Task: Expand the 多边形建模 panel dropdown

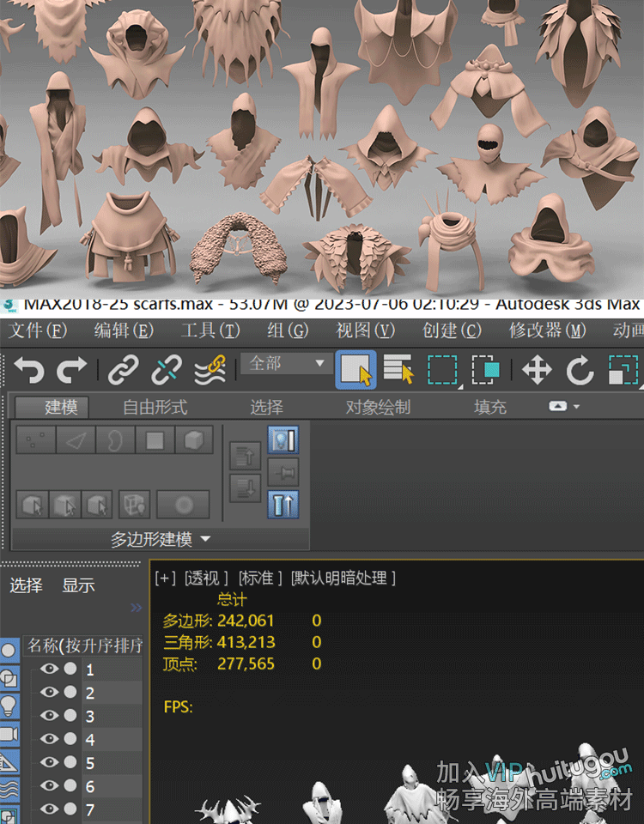Action: [161, 540]
